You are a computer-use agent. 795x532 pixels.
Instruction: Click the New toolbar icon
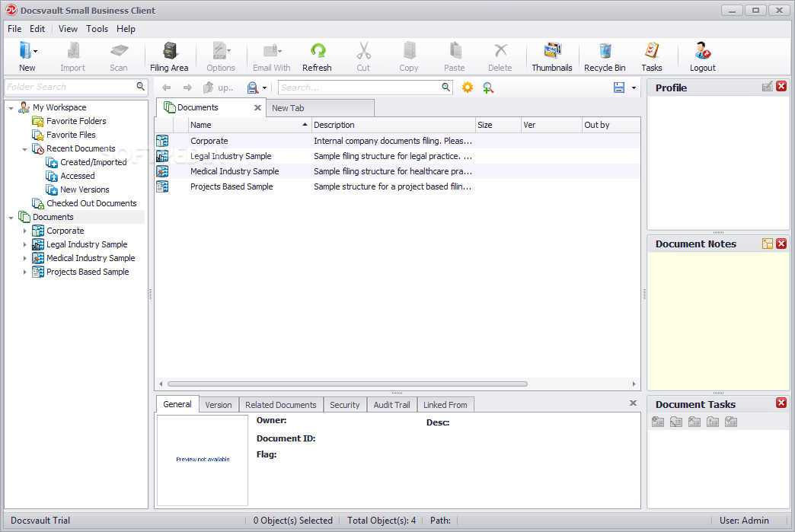click(x=24, y=51)
